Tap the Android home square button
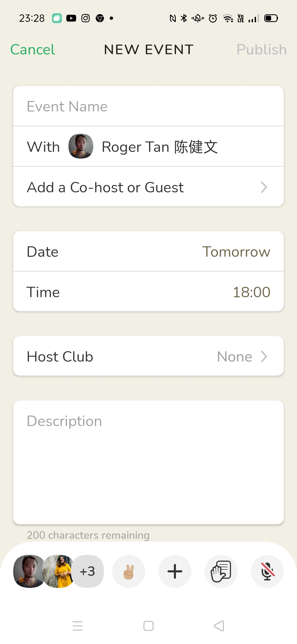 coord(148,626)
